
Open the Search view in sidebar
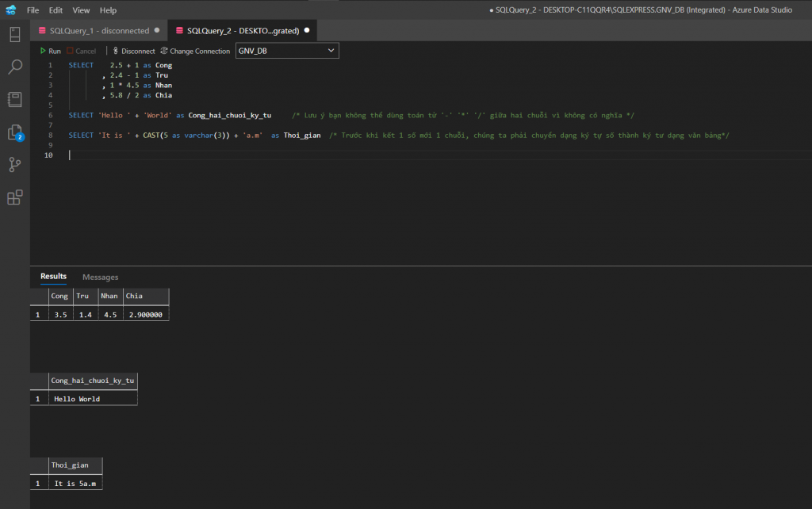point(14,67)
